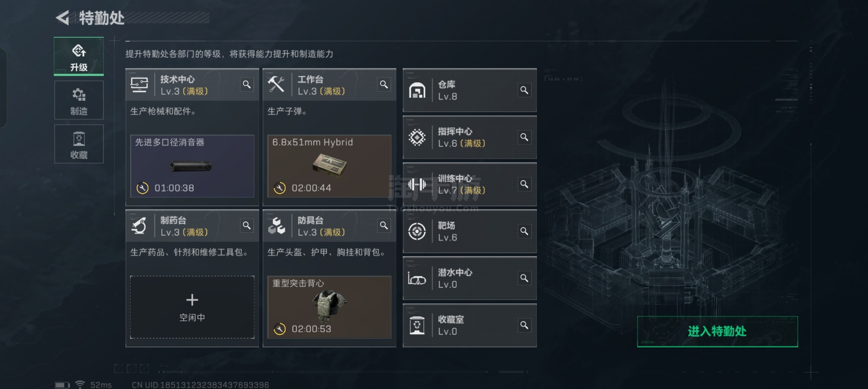View 指挥中心 details via magnifier

coord(524,137)
